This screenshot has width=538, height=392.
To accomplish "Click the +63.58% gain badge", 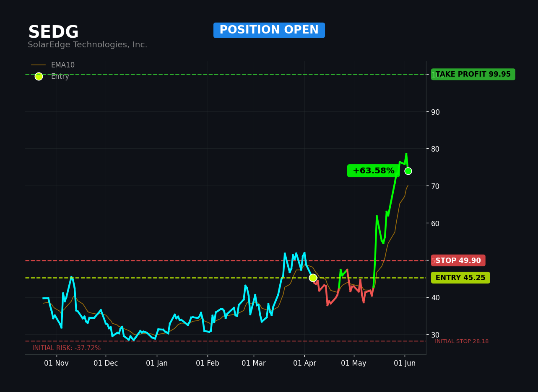I will coord(373,171).
